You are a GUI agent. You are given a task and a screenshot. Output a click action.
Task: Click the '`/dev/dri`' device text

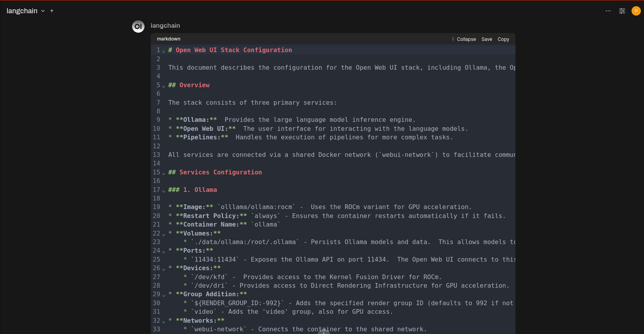pos(210,285)
